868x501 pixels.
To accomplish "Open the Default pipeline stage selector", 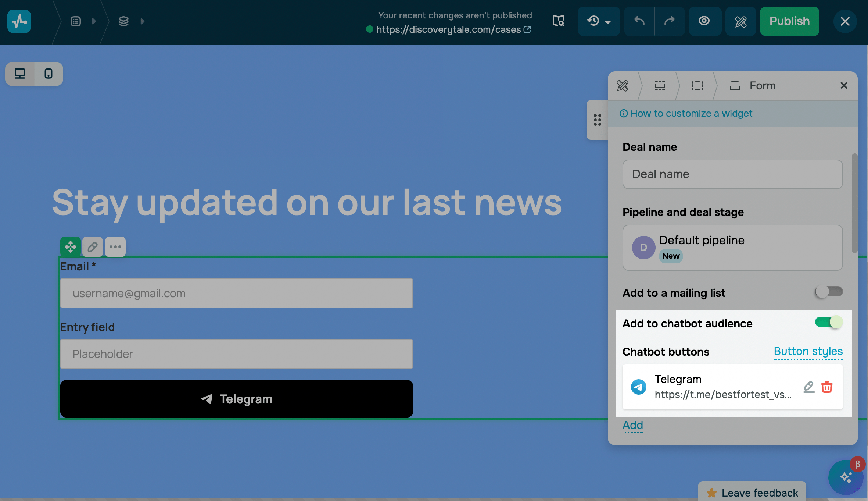I will [732, 248].
